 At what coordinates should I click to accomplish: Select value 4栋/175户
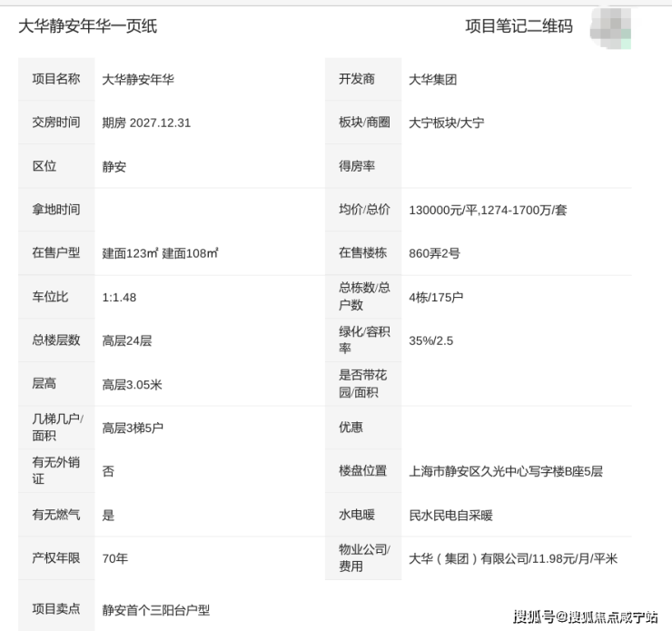[x=436, y=297]
